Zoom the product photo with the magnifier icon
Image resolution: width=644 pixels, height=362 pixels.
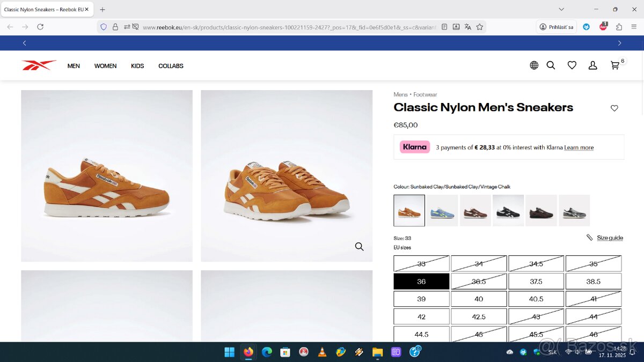point(358,247)
